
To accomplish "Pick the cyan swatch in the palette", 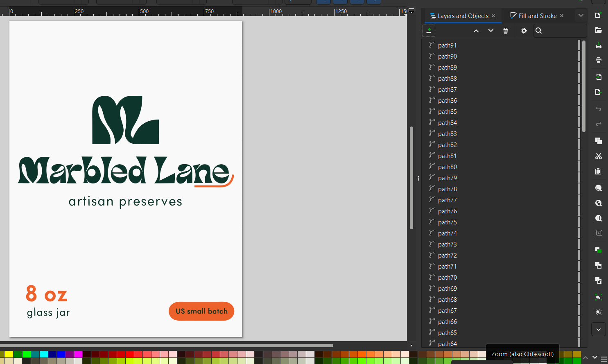I will click(43, 354).
